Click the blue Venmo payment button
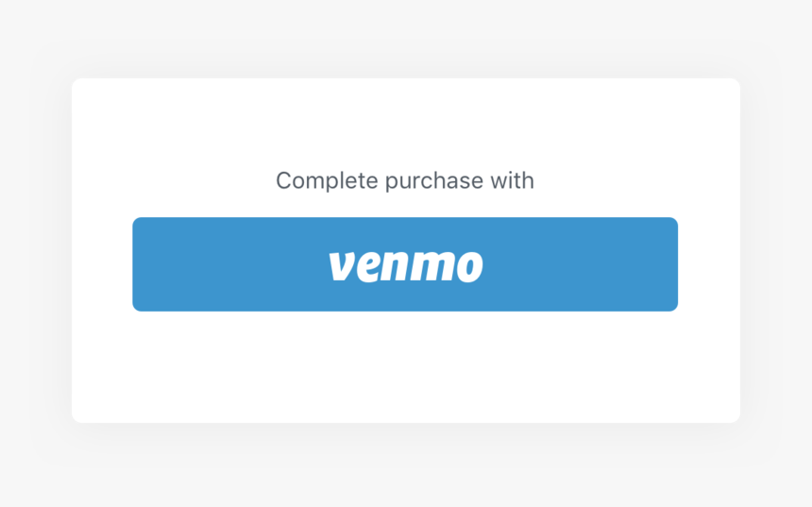This screenshot has width=812, height=507. pos(405,264)
